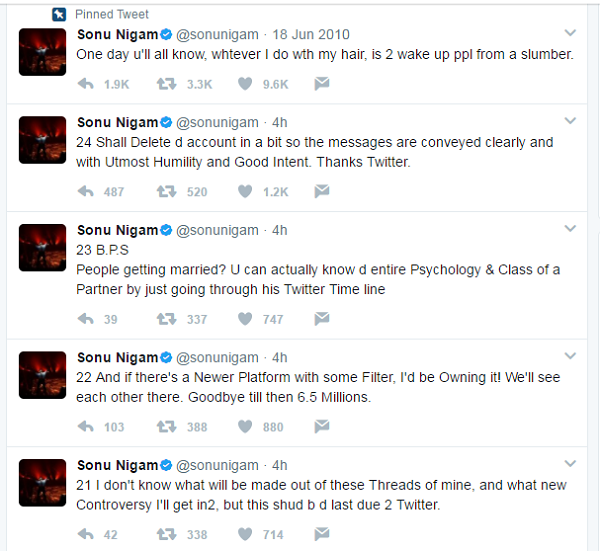
Task: Like the pinned tweet with 9.6K likes
Action: (x=244, y=84)
